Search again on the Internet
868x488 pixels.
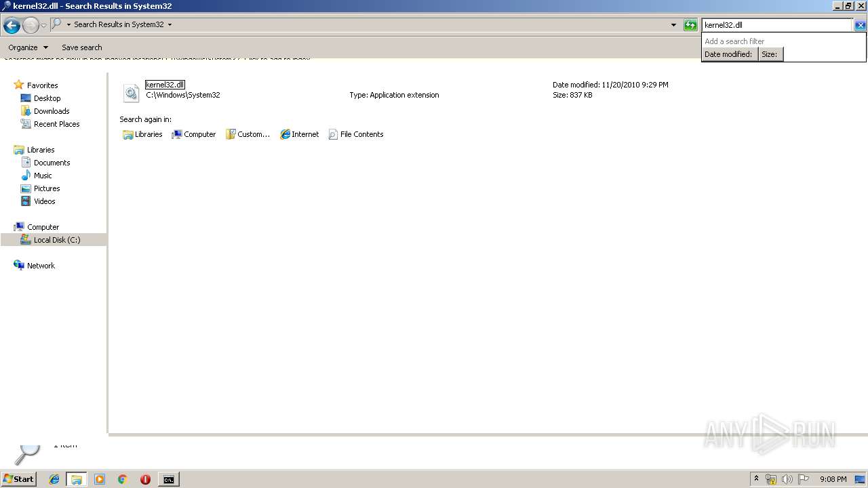click(x=299, y=134)
